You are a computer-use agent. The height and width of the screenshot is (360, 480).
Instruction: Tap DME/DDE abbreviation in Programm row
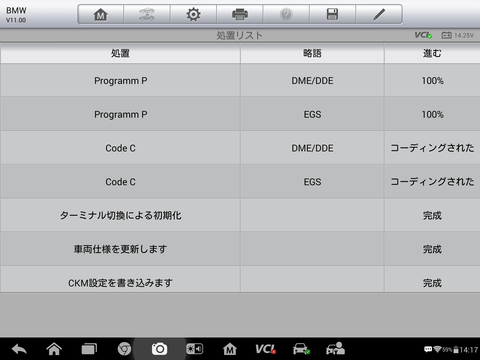point(312,81)
